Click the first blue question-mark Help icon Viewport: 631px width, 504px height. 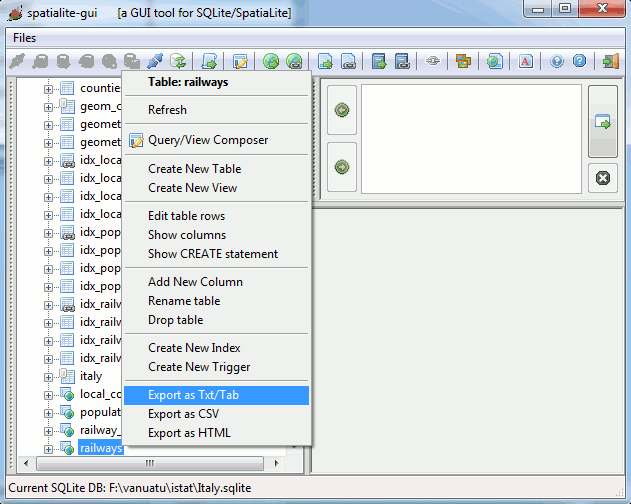[x=557, y=61]
